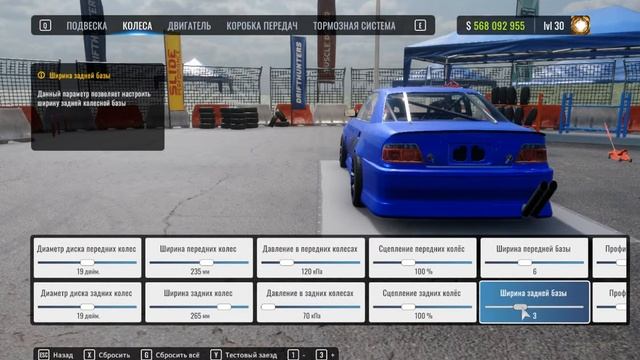Switch to the Двигатель tab
640x360 pixels.
coord(189,26)
